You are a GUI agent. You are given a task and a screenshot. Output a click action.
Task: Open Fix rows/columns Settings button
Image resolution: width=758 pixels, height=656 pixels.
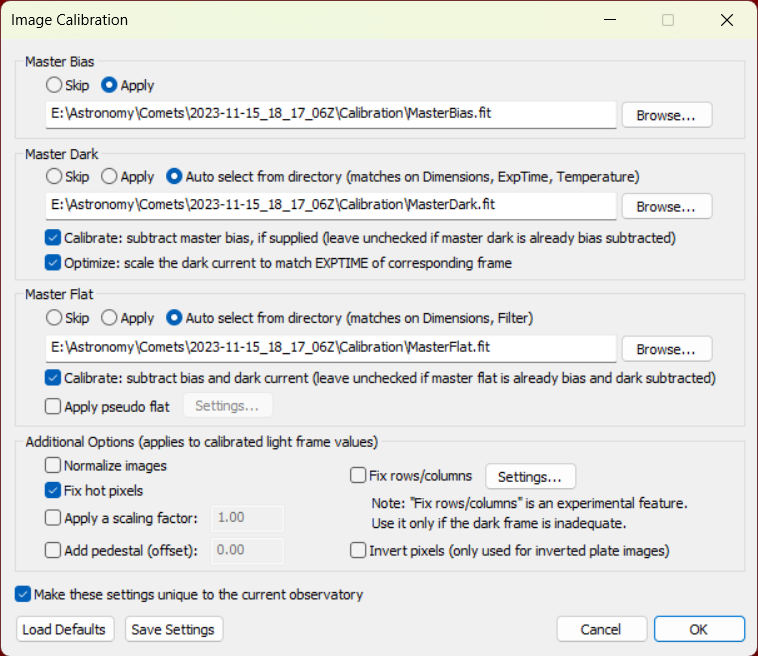click(x=530, y=477)
